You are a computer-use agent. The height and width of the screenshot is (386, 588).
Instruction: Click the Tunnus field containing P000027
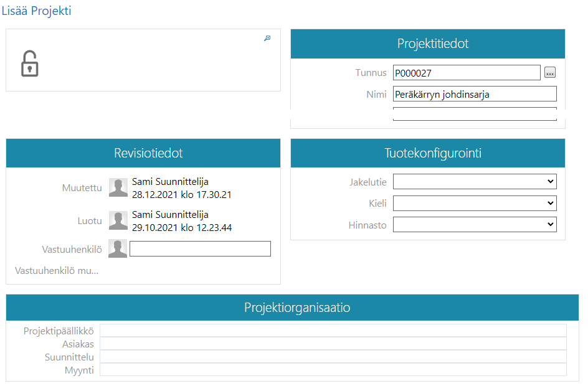[x=466, y=73]
